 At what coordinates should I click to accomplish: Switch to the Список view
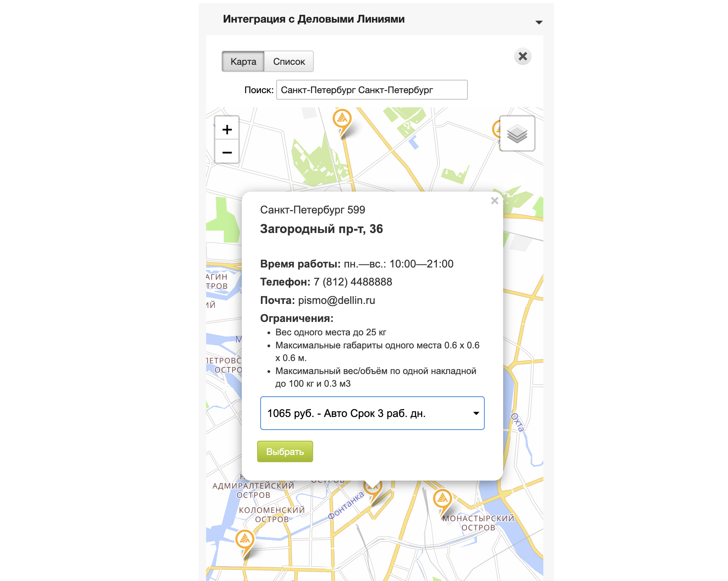click(x=289, y=62)
